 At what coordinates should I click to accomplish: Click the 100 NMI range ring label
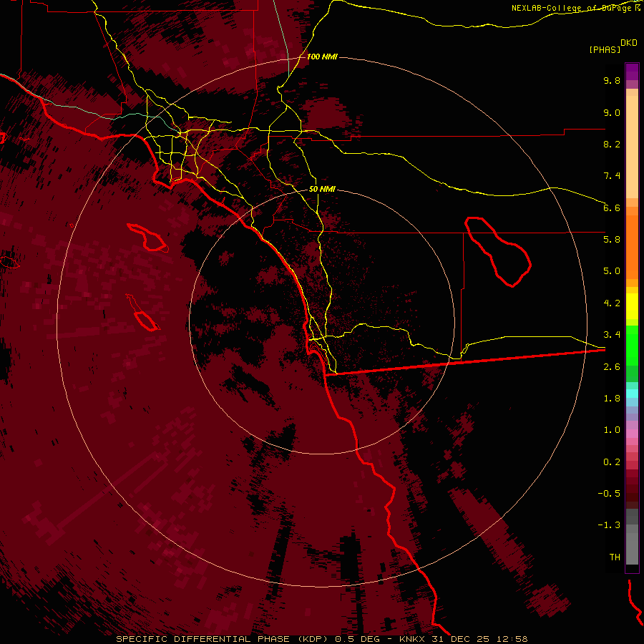[x=322, y=57]
